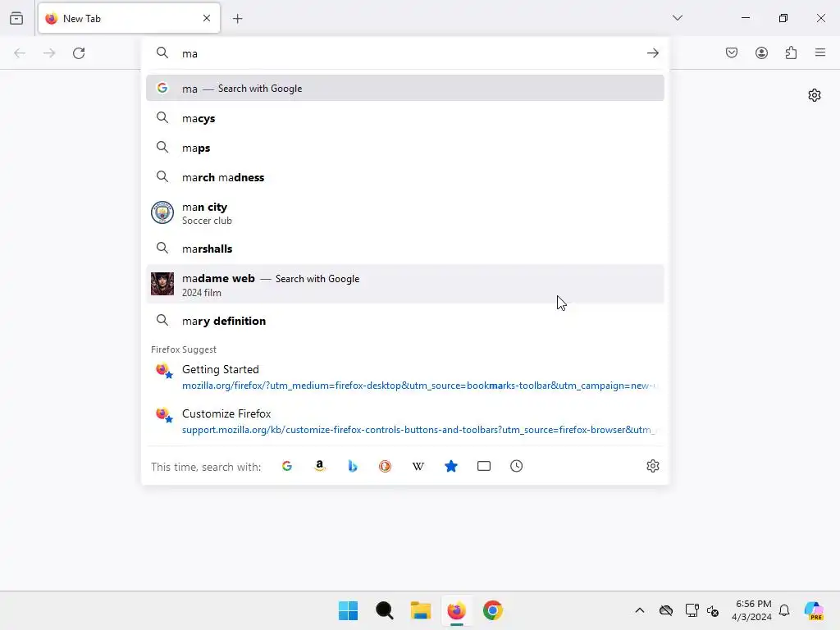Click the mozilla.org/firefox URL link
Viewport: 840px width, 630px height.
[419, 386]
